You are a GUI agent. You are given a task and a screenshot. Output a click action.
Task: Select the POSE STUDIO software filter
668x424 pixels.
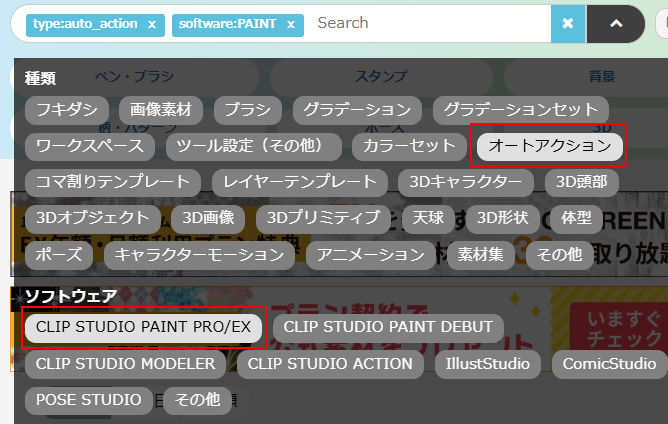coord(89,401)
